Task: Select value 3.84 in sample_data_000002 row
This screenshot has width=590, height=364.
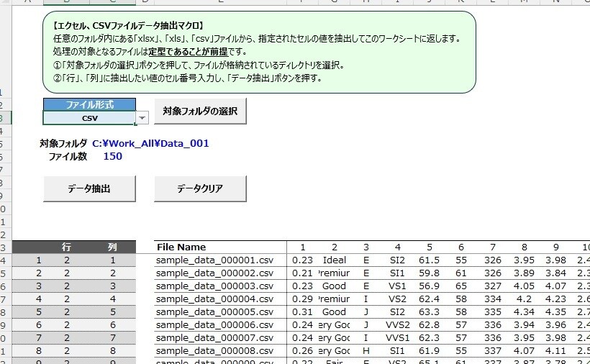Action: tap(555, 273)
